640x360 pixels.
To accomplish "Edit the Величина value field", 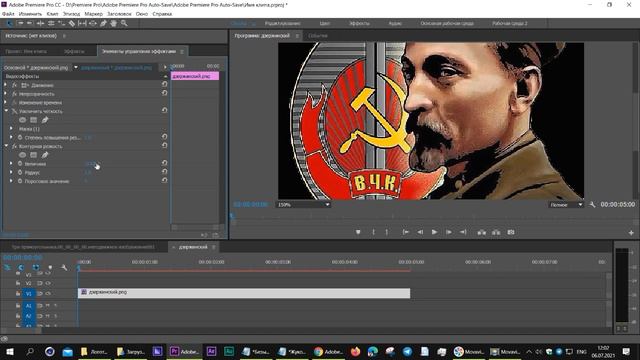I will 90,164.
